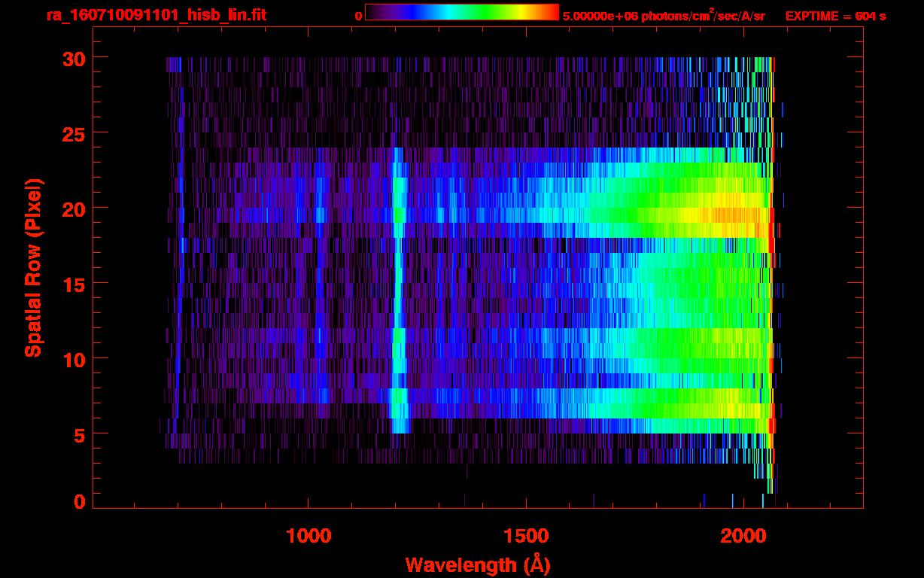
Task: Click the Spatial Row (Pixel) axis label
Action: (33, 267)
